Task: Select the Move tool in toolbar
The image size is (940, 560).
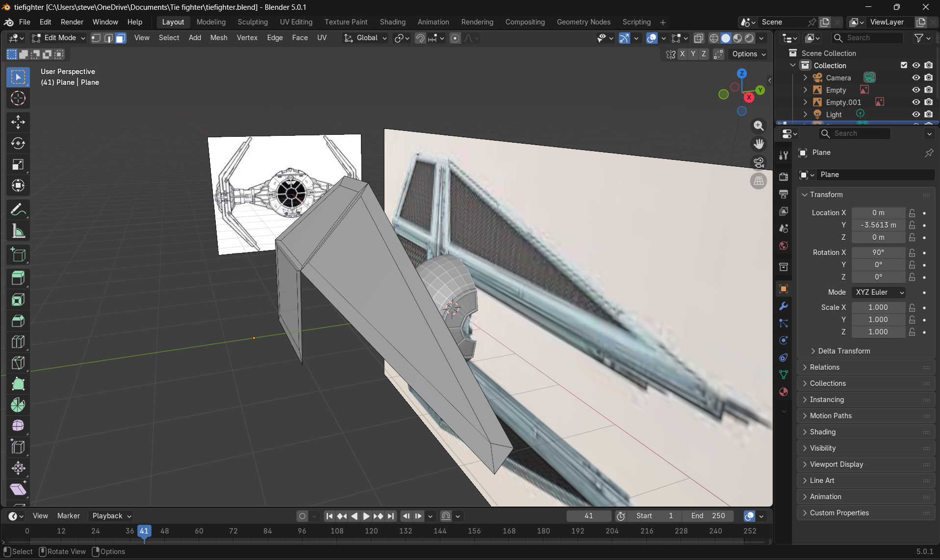Action: click(18, 122)
